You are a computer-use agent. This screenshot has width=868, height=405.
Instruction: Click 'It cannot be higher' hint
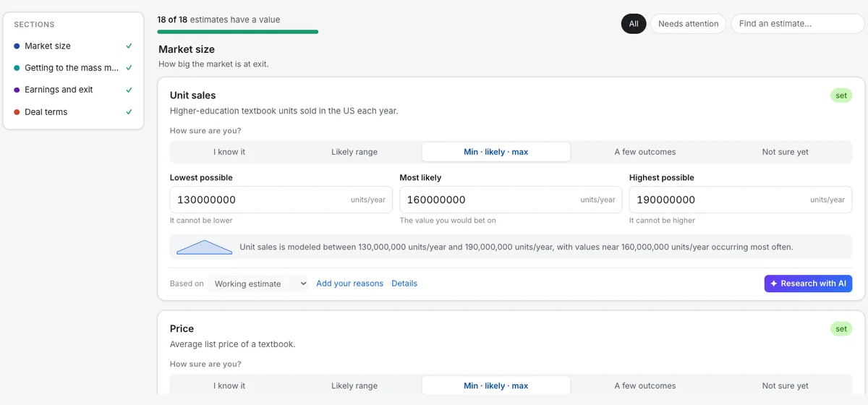[x=663, y=221]
